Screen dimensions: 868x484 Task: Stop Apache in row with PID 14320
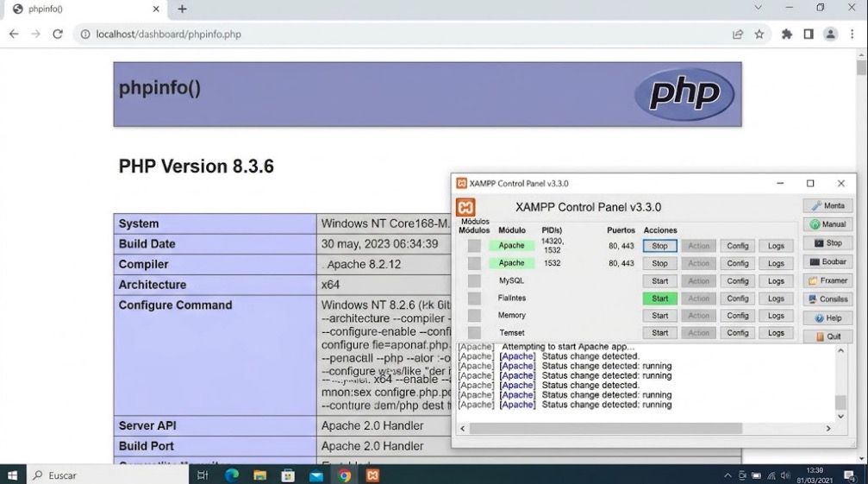659,246
